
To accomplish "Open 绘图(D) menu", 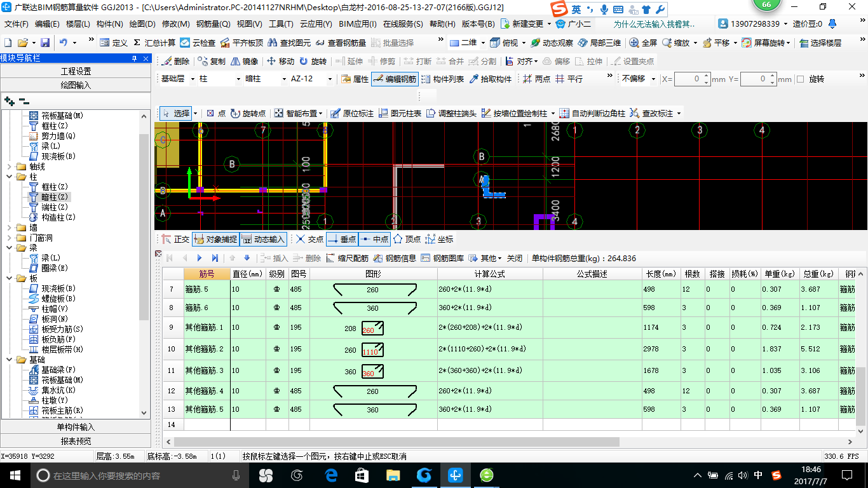I will [142, 24].
